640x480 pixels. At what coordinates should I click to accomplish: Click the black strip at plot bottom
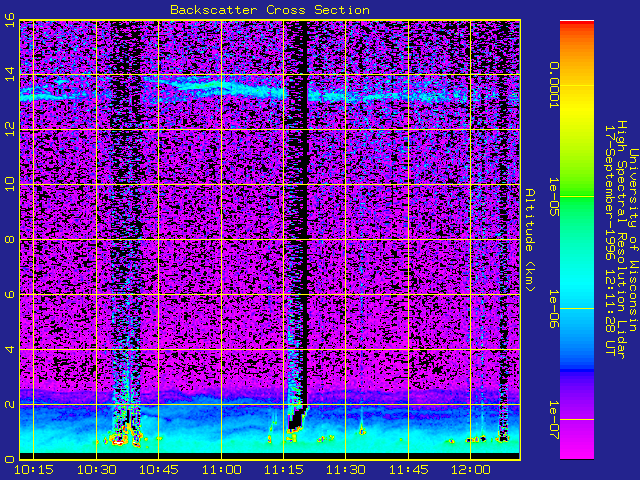(270, 456)
